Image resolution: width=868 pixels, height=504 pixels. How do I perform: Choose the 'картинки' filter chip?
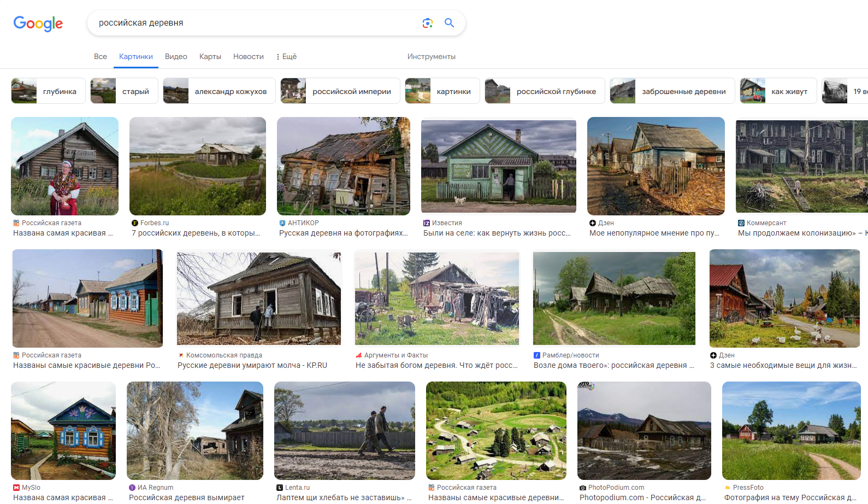442,91
